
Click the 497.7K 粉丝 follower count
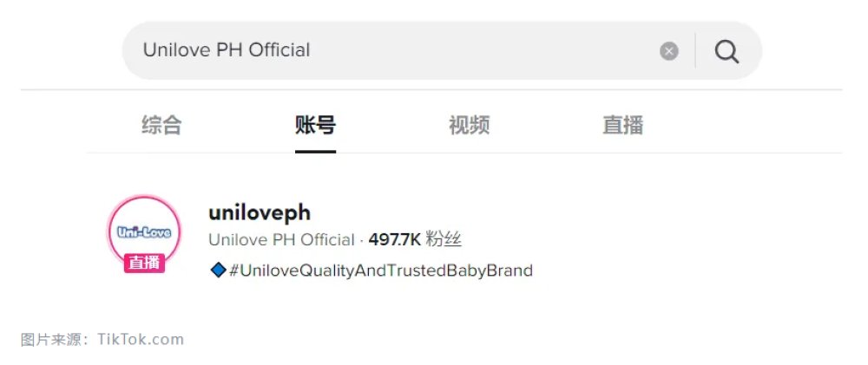point(415,239)
